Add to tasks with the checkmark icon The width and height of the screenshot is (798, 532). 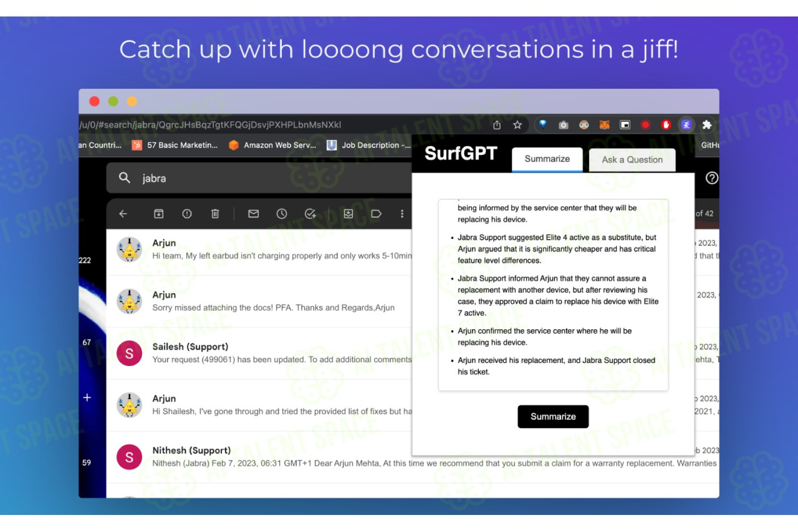[310, 214]
